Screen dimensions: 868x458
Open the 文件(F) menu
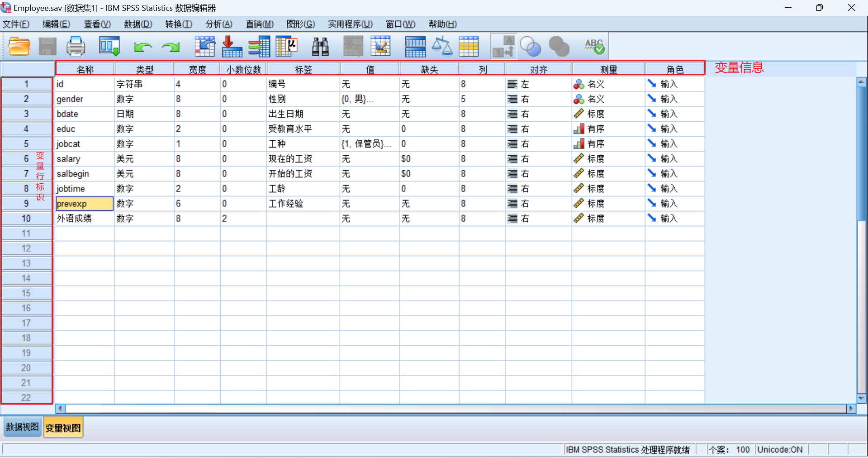coord(16,24)
